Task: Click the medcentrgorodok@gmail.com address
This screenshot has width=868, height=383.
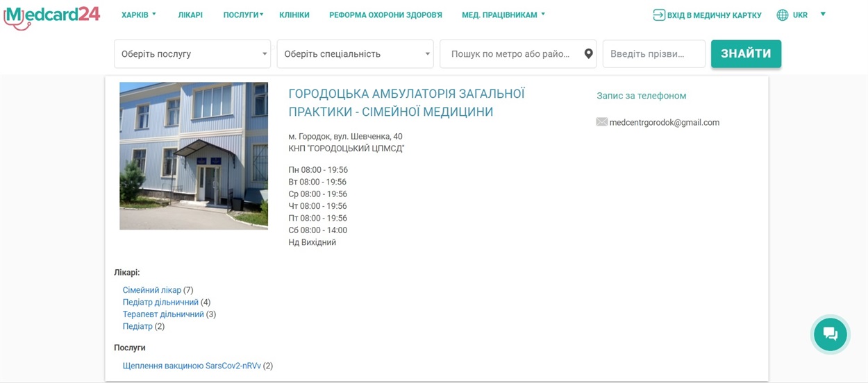Action: (x=665, y=122)
